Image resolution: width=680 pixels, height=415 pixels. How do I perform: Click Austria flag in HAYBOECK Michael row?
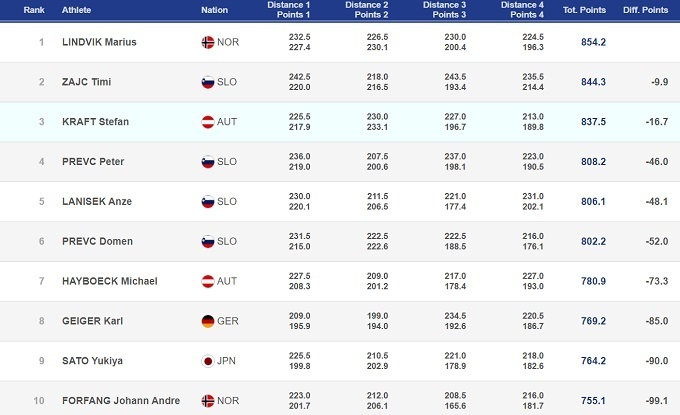click(208, 281)
